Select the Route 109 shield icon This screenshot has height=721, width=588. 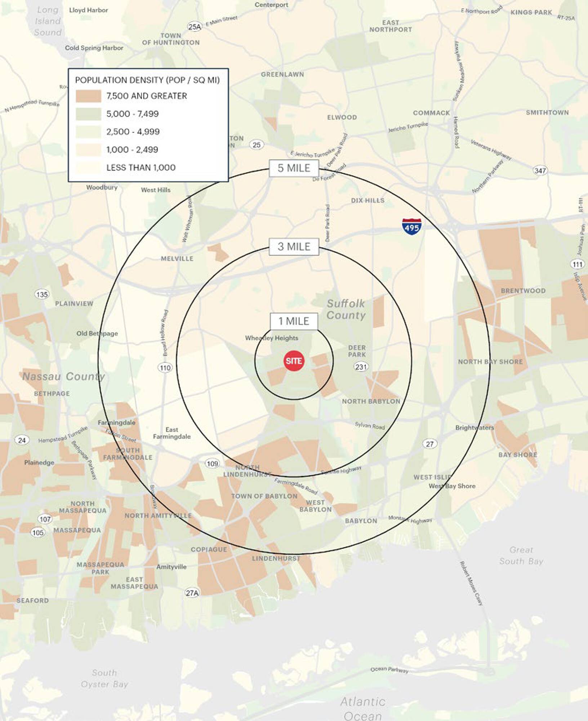click(212, 464)
